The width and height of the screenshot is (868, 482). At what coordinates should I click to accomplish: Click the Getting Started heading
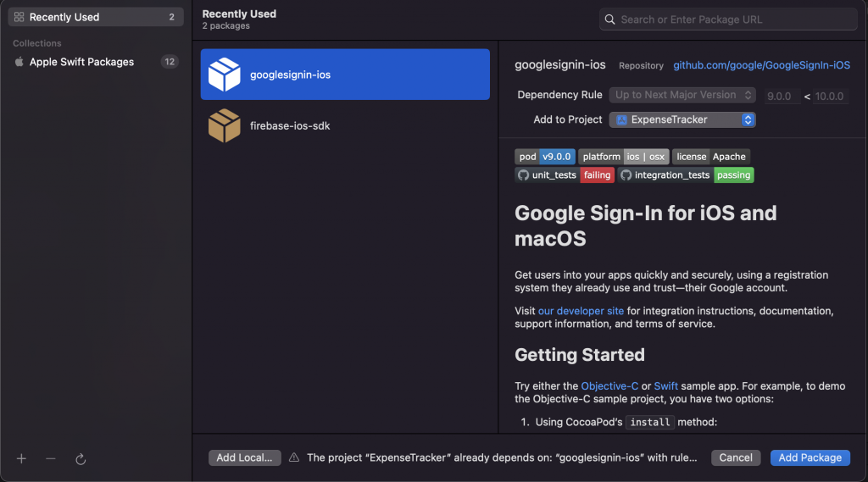coord(580,355)
